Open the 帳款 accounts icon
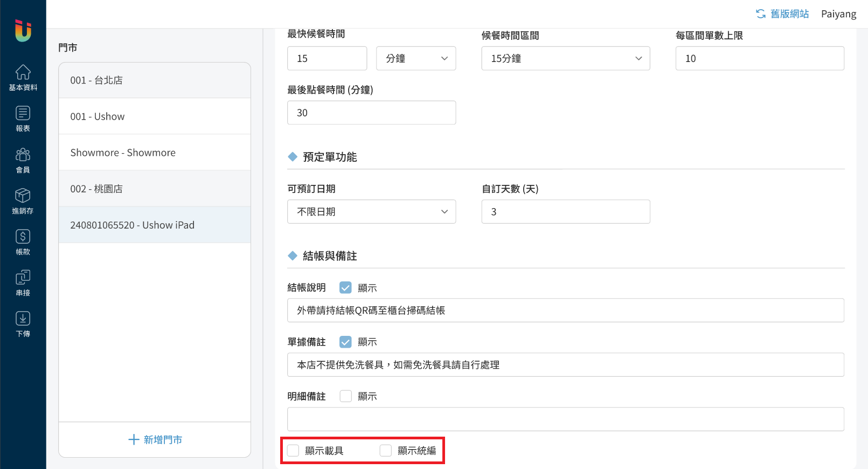Screen dimensions: 868x469 click(x=23, y=242)
